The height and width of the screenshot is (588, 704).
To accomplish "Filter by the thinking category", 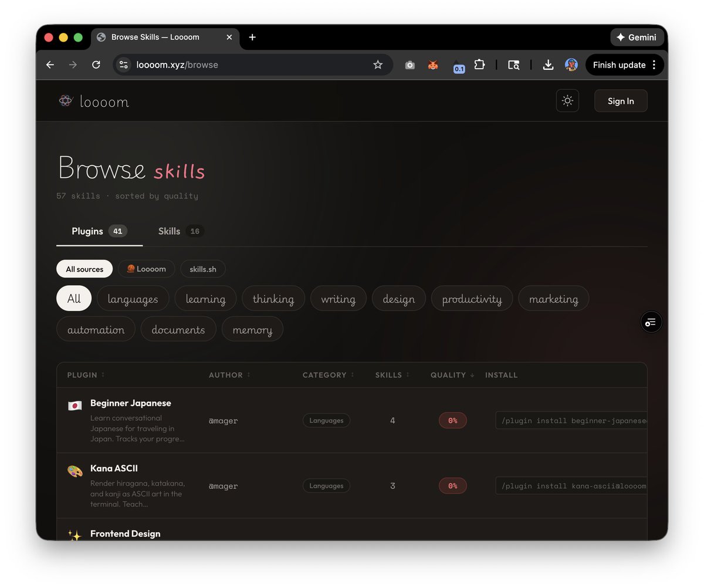I will tap(273, 298).
